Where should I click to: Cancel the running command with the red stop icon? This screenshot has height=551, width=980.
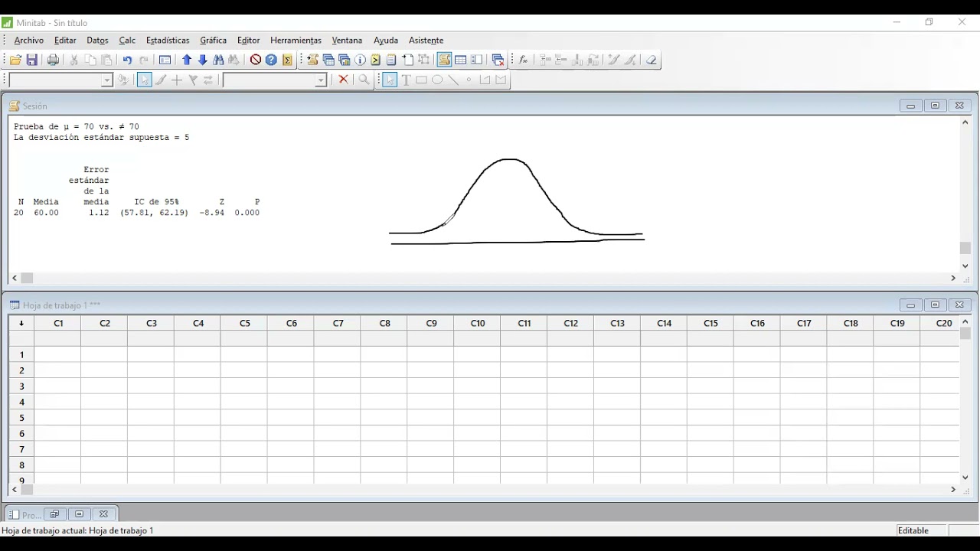pyautogui.click(x=256, y=60)
